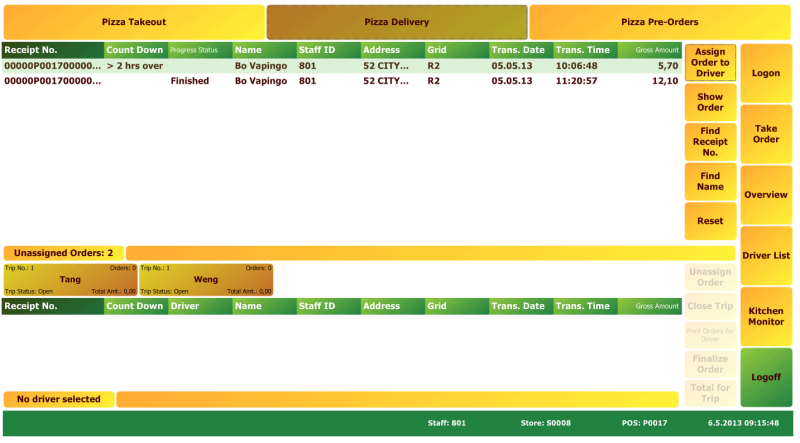The width and height of the screenshot is (800, 443).
Task: Click the Show Order button
Action: [710, 102]
